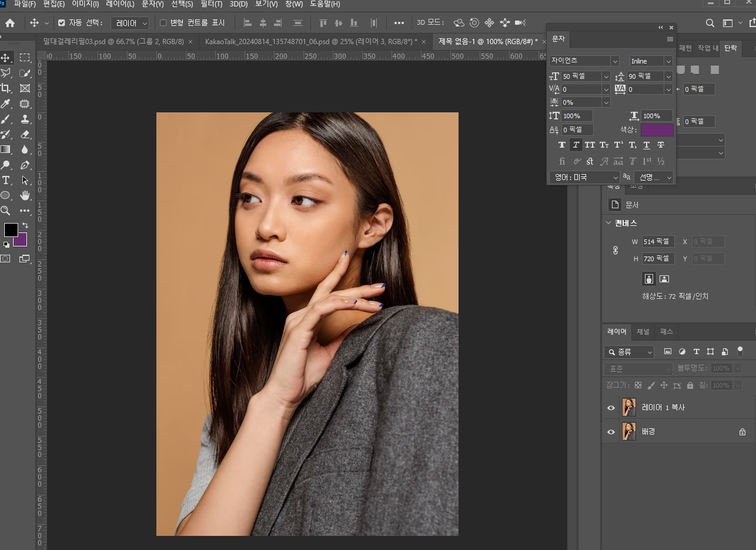Select the Brush tool in the toolbox

click(x=6, y=119)
